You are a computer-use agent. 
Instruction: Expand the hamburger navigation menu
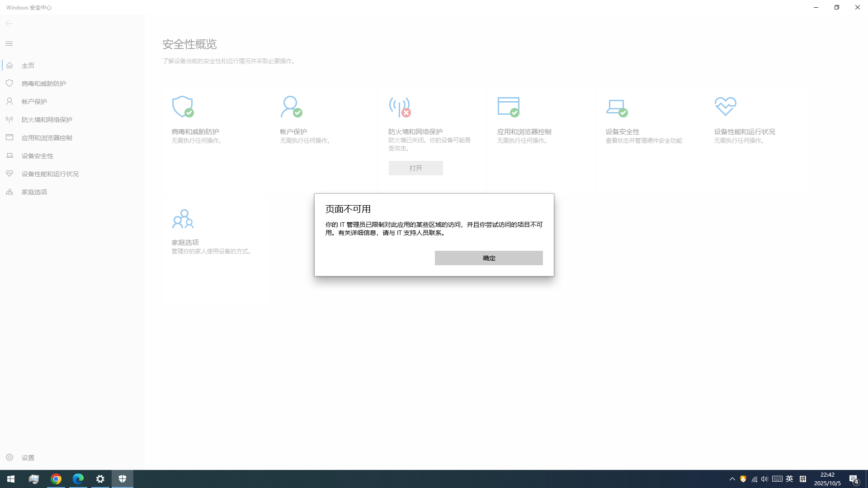point(9,43)
